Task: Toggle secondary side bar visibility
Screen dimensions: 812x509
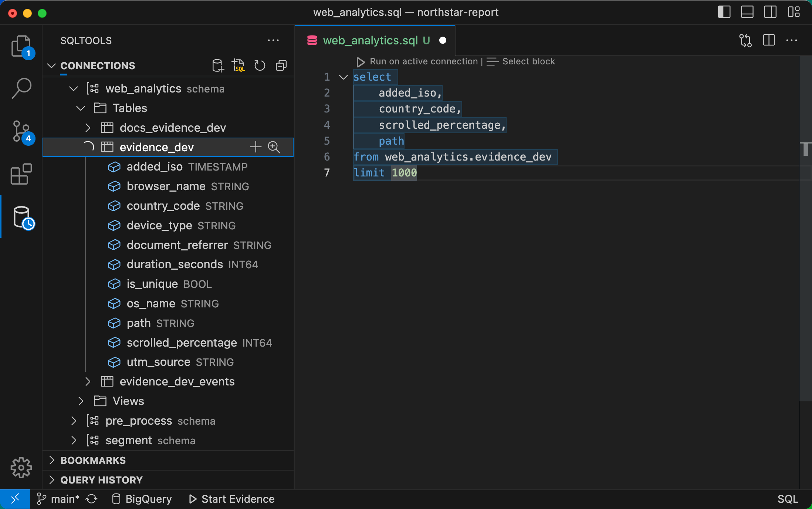Action: pyautogui.click(x=770, y=12)
